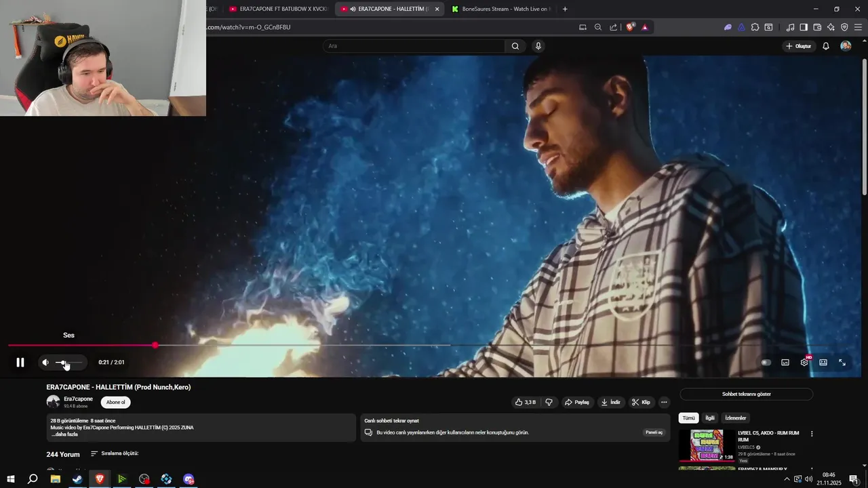Open the player settings gear
The width and height of the screenshot is (868, 488).
pyautogui.click(x=804, y=363)
